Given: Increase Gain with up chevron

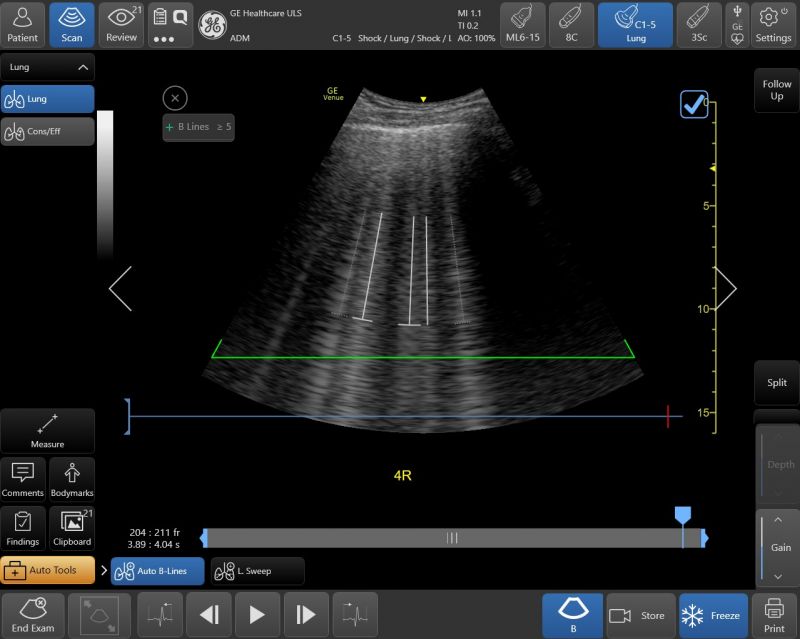Looking at the screenshot, I should point(778,520).
